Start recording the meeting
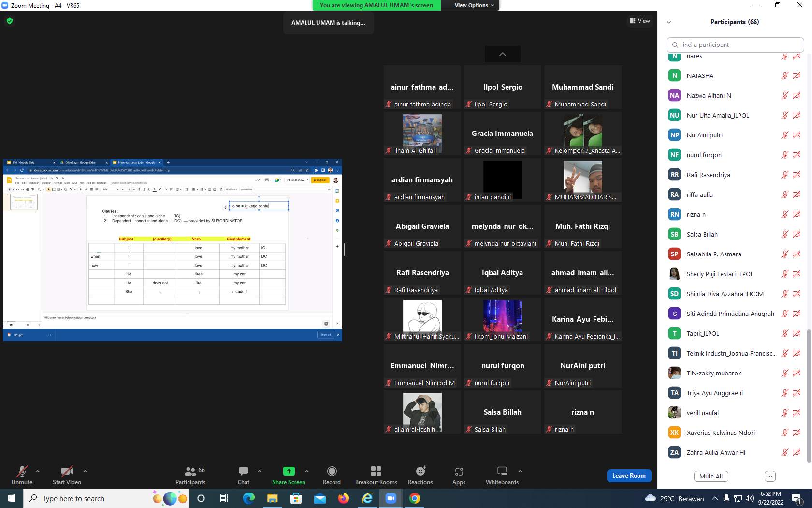This screenshot has width=812, height=508. (332, 475)
